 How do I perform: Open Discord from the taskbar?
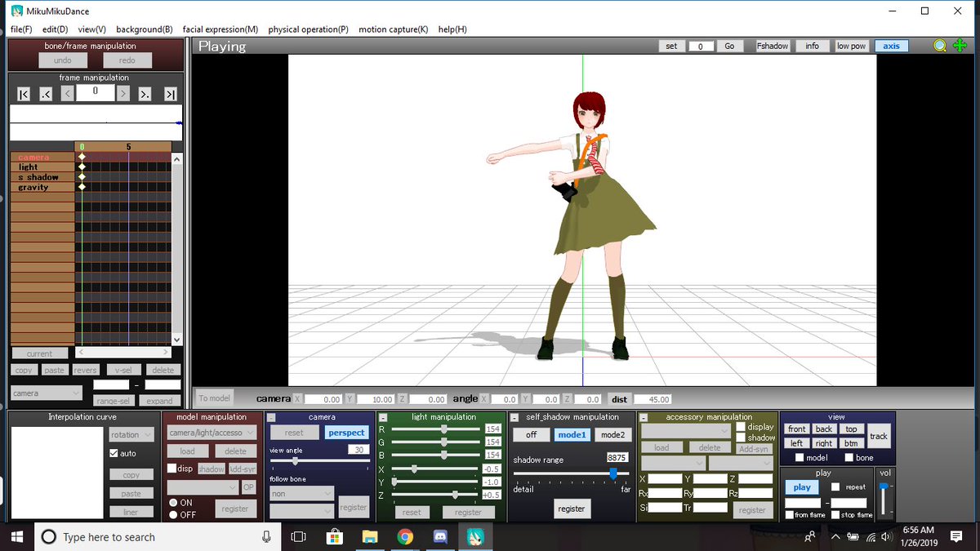[439, 536]
